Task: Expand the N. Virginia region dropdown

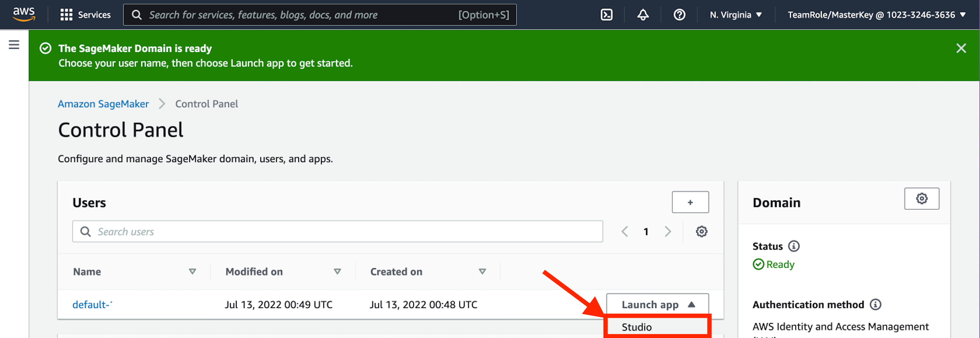Action: (735, 15)
